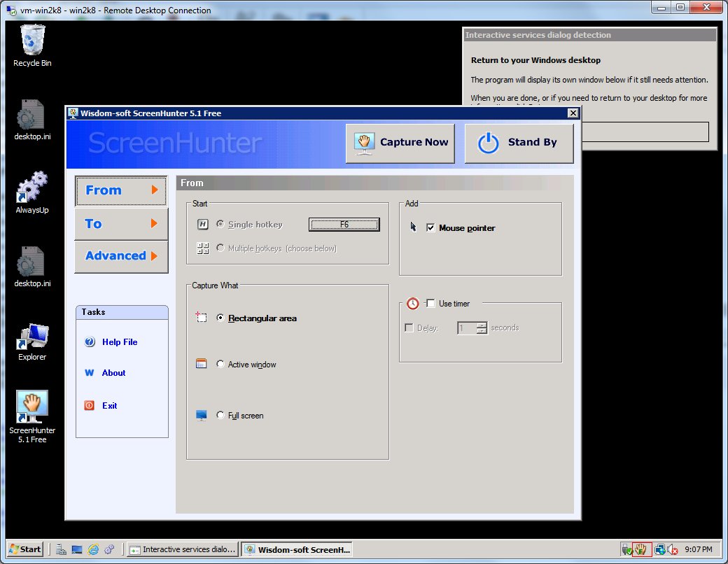Select Active window capture option
Image resolution: width=728 pixels, height=564 pixels.
click(x=220, y=364)
